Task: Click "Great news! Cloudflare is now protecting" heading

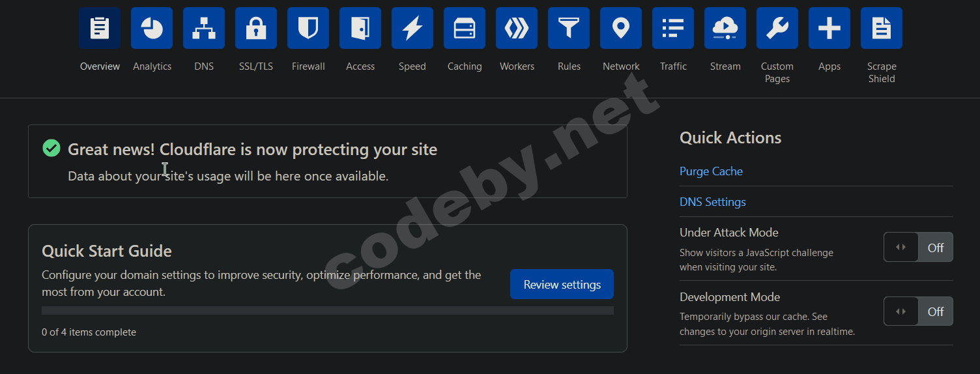Action: (252, 149)
